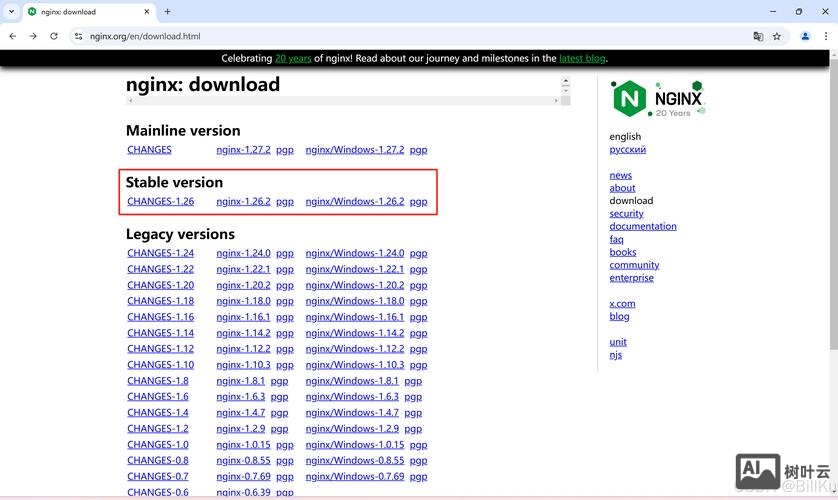This screenshot has width=838, height=500.
Task: Open the community sidebar link
Action: [x=634, y=265]
